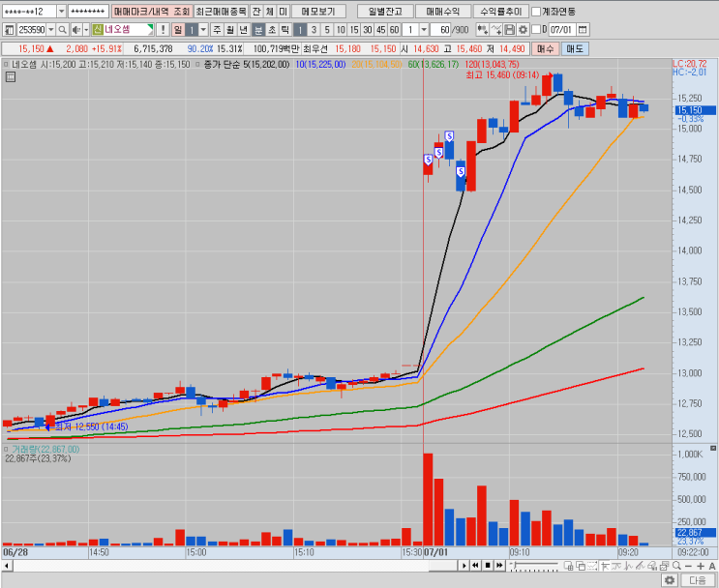
Task: Click the fast forward button in the bottom controls
Action: click(x=499, y=565)
